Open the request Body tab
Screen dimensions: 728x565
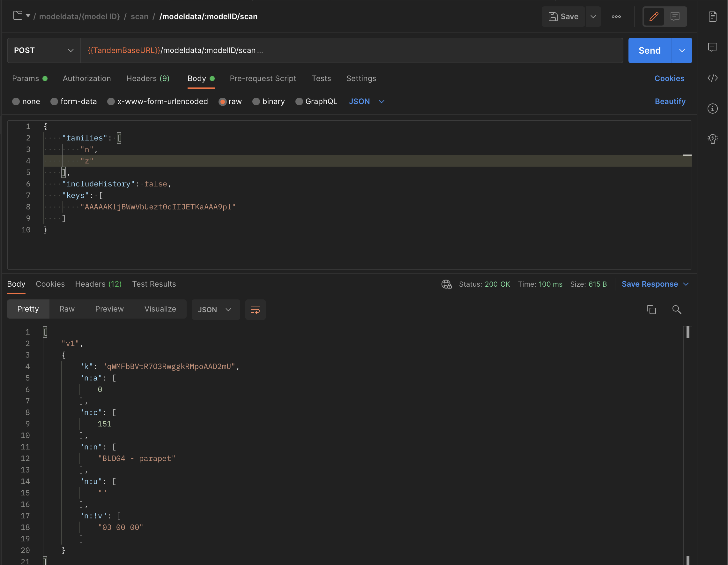[x=201, y=79]
